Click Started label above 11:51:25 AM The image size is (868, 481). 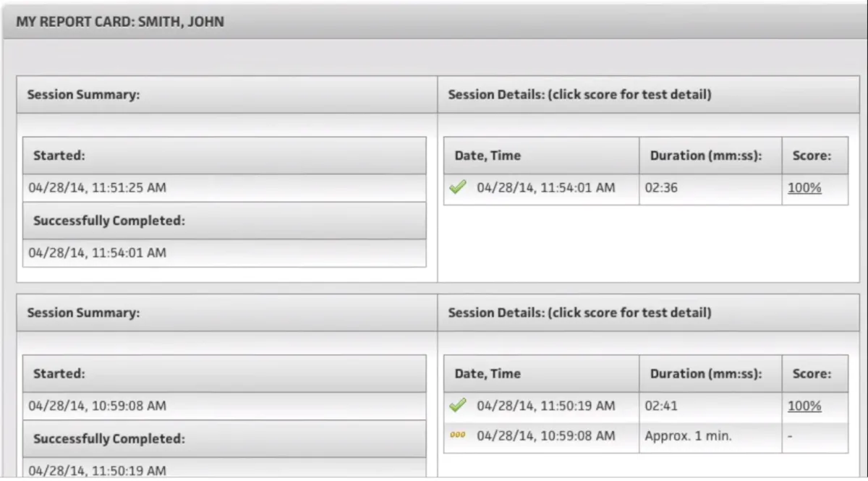(59, 156)
